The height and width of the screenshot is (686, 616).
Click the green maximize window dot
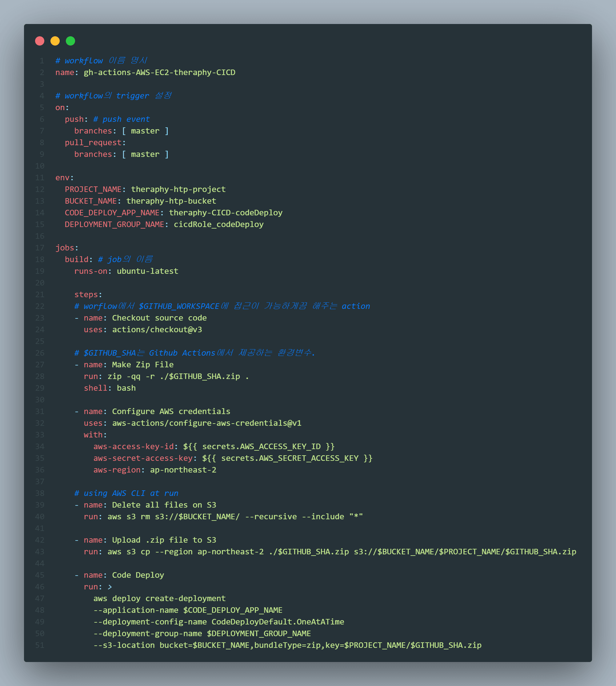pos(70,41)
